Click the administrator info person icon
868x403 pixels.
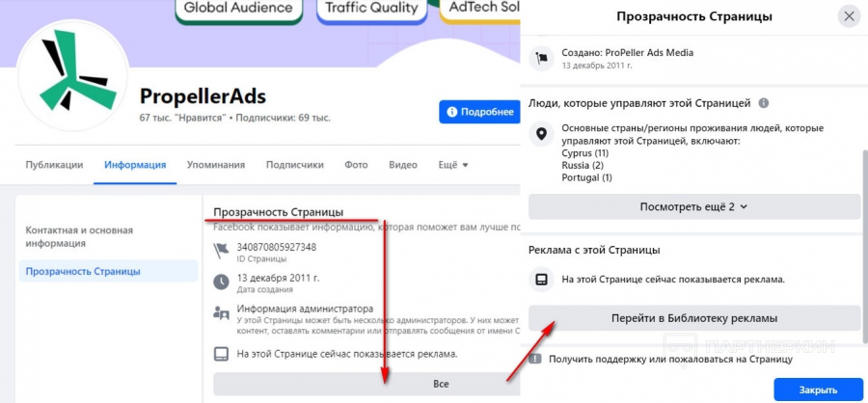(222, 312)
